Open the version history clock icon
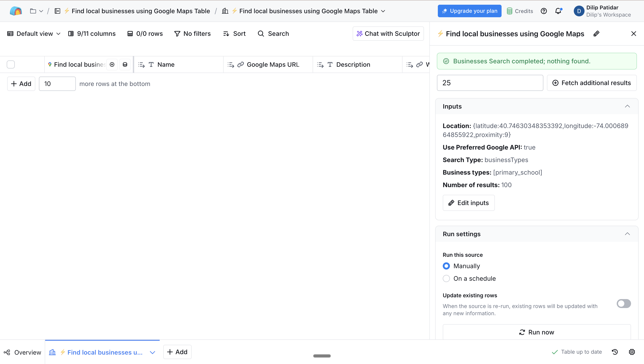Viewport: 644px width, 364px height. 615,352
